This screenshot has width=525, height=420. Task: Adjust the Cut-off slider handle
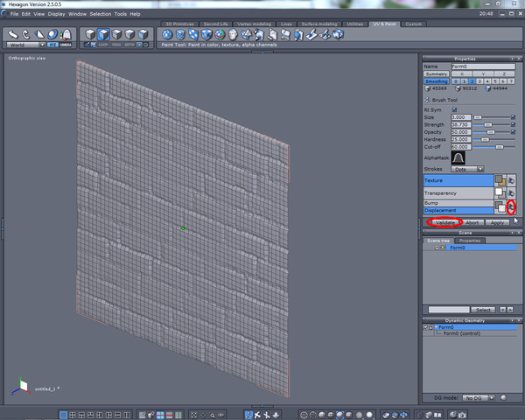[x=500, y=147]
